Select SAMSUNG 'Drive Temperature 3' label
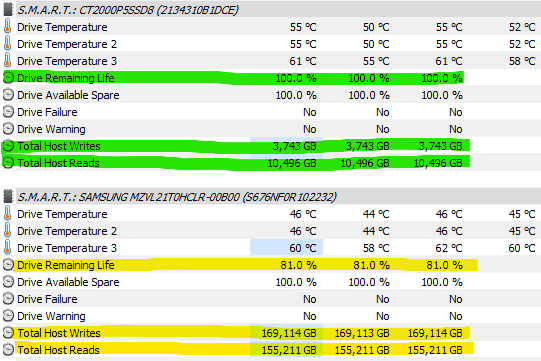 pos(67,248)
